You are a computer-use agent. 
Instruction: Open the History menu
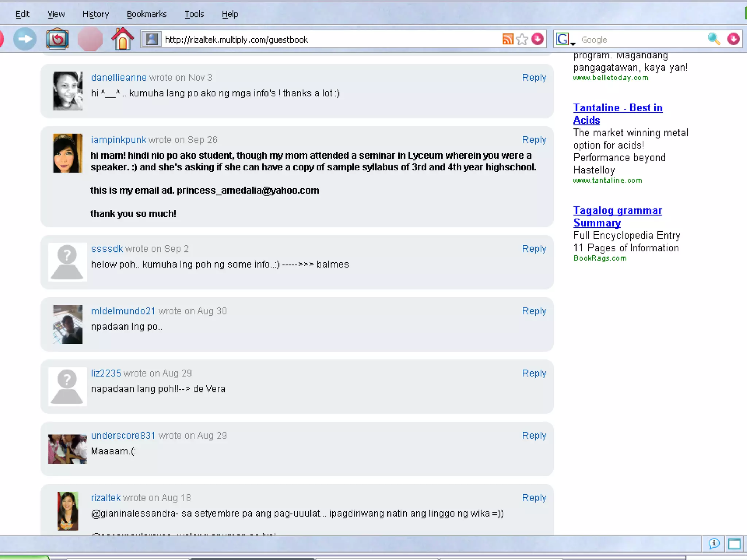click(96, 14)
